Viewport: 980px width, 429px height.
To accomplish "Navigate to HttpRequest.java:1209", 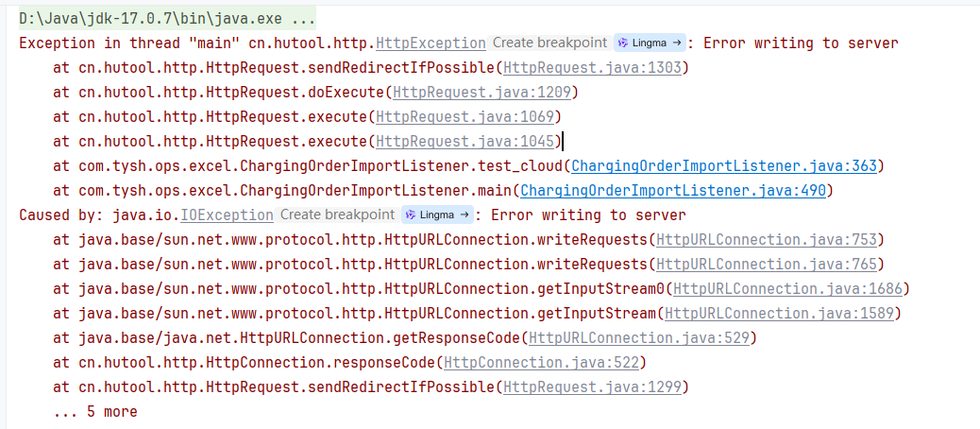I will point(483,92).
